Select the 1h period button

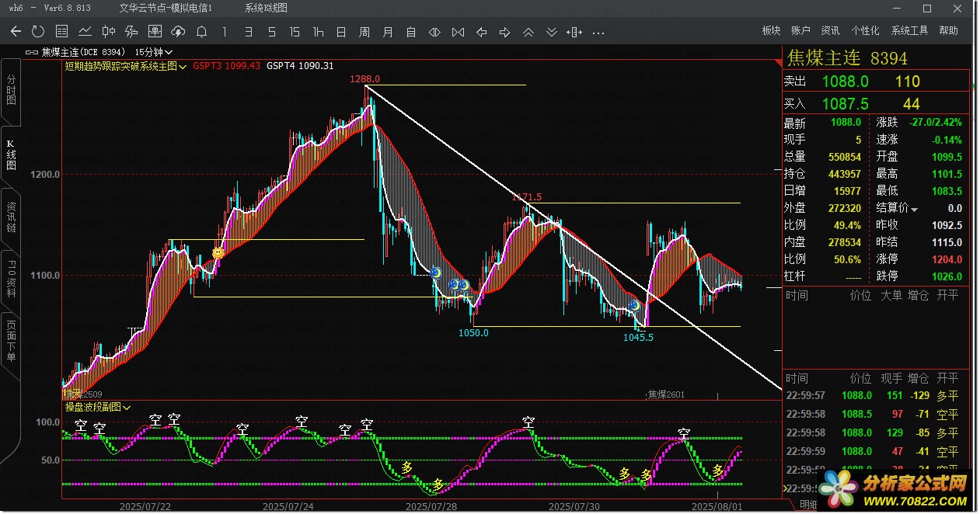click(x=318, y=32)
